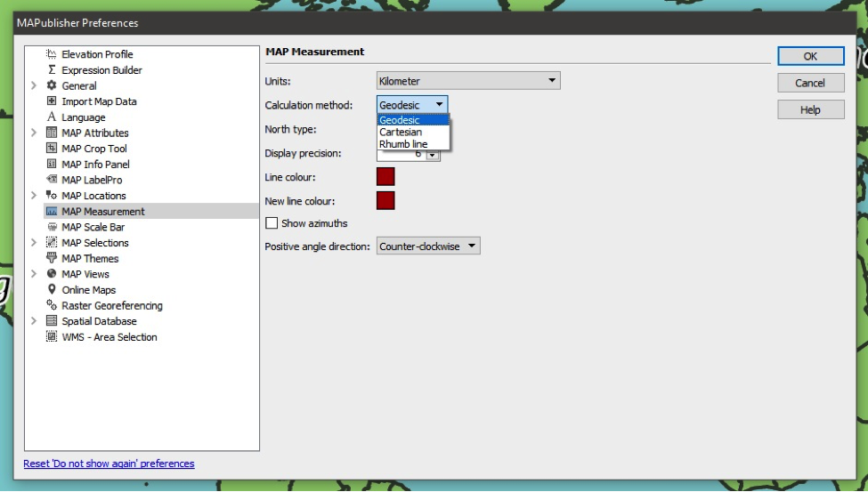
Task: Choose Geodesic from the dropdown list
Action: (413, 120)
